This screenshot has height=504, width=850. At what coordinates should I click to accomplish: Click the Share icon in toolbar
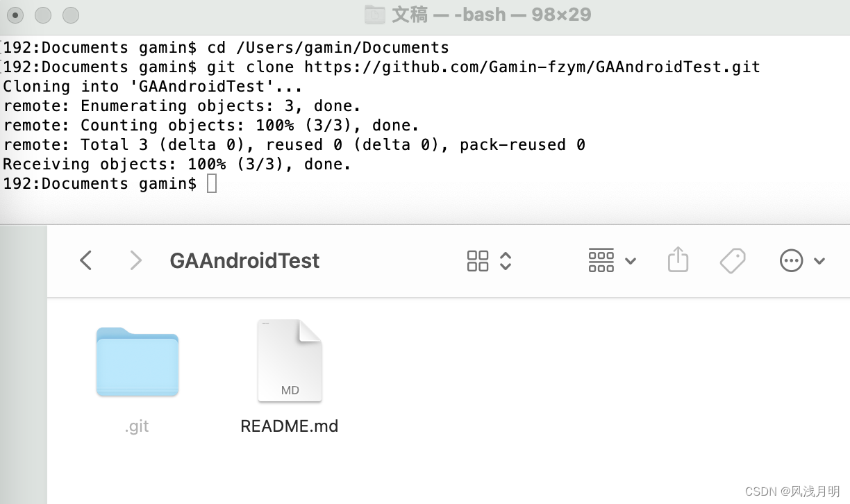678,260
